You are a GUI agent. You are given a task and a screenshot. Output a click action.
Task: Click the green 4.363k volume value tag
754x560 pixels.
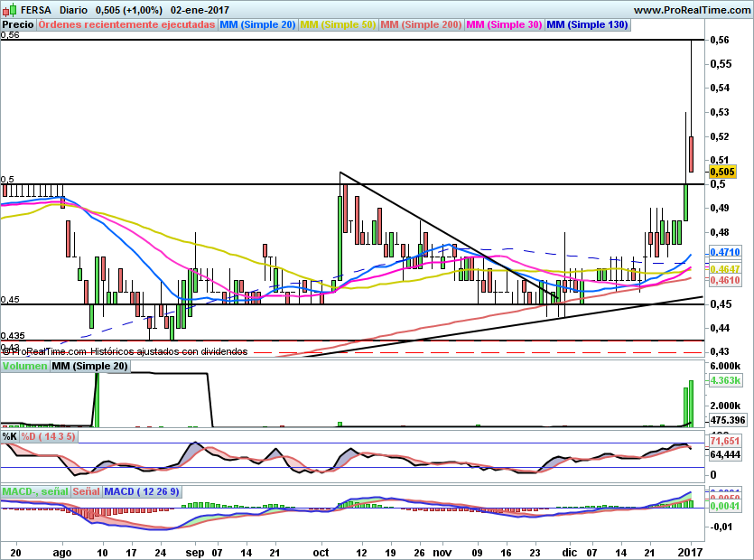[725, 380]
